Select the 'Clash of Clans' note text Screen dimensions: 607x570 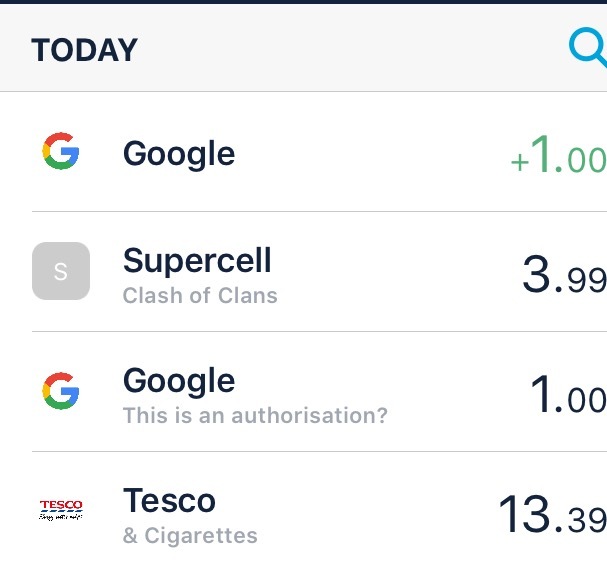click(x=200, y=296)
